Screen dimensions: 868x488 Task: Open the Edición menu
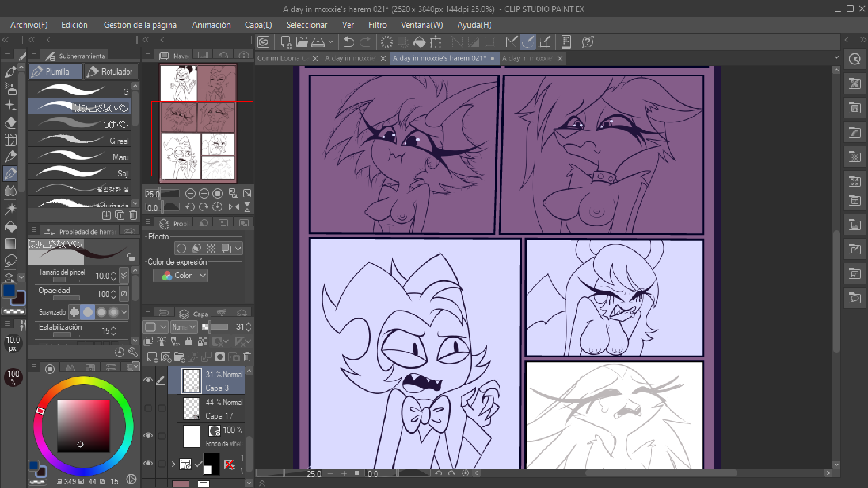[75, 25]
